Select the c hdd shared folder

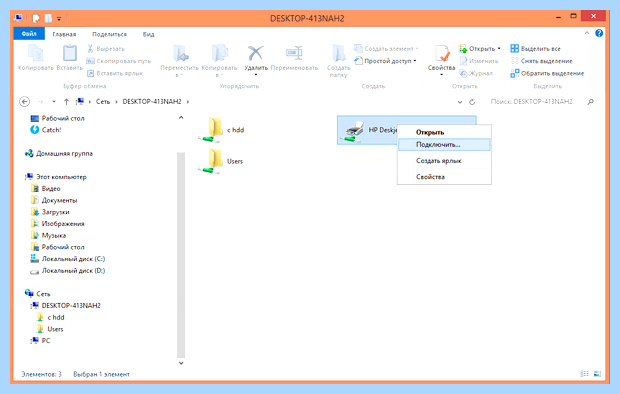pos(221,130)
